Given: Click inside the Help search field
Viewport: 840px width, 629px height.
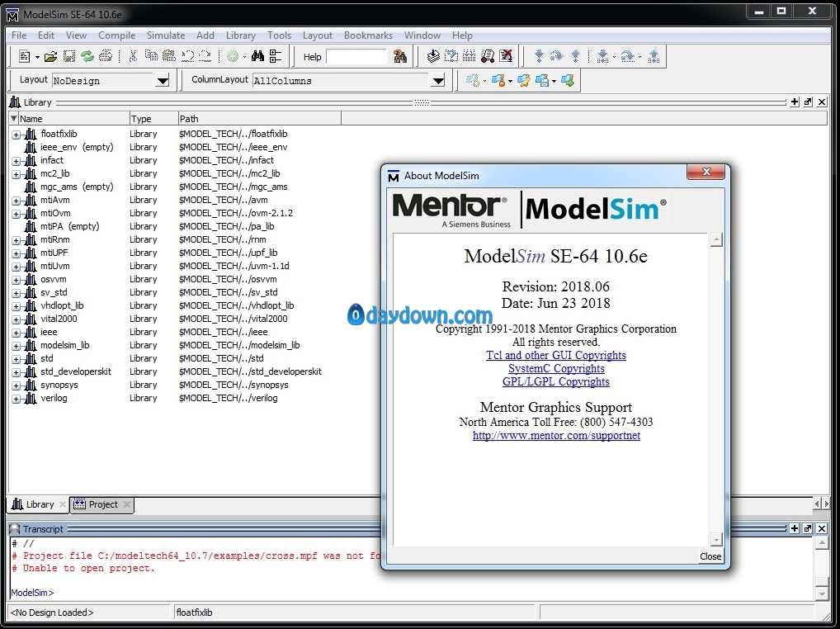Looking at the screenshot, I should tap(356, 57).
